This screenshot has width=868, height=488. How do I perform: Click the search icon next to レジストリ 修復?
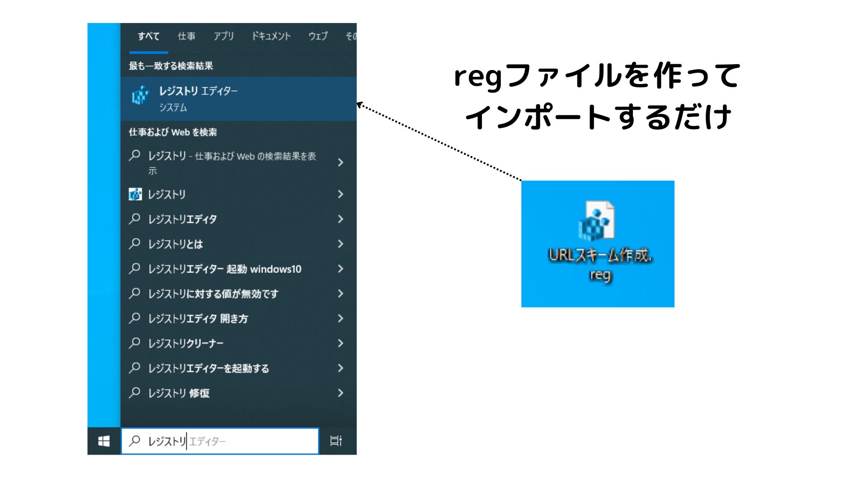click(134, 393)
